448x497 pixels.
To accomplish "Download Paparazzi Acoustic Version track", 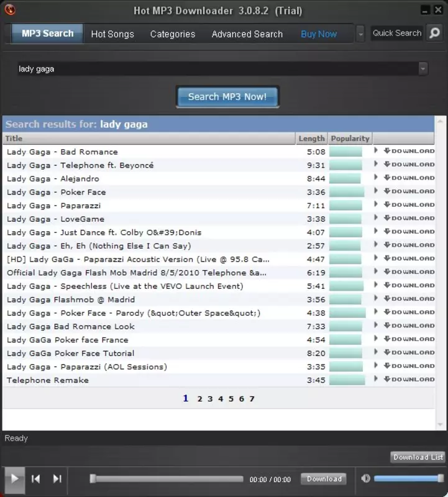I will (x=409, y=258).
